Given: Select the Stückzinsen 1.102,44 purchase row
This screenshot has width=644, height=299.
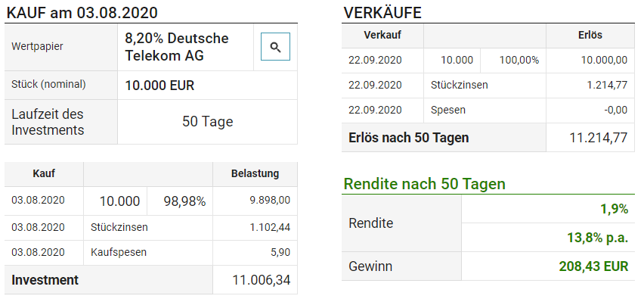Looking at the screenshot, I should point(151,228).
